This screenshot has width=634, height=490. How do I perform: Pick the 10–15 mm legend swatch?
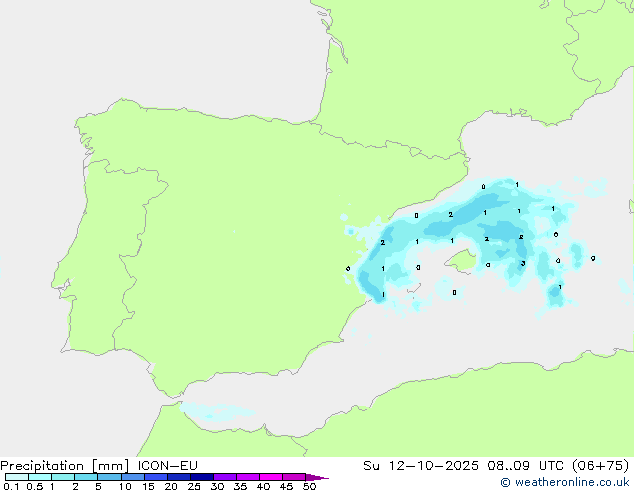point(132,477)
